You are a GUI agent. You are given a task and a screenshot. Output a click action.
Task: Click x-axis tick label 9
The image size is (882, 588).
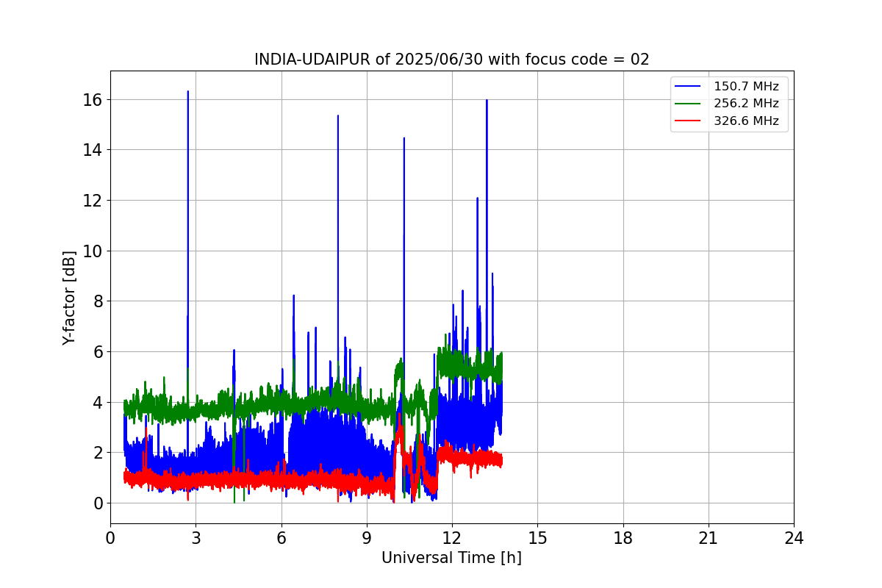[367, 538]
